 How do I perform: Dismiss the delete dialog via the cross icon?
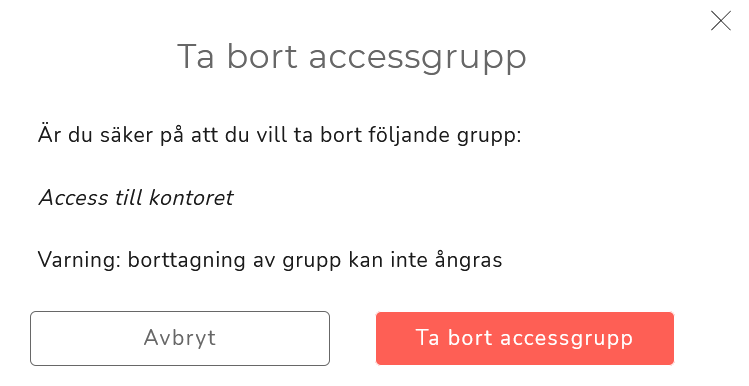[x=720, y=21]
